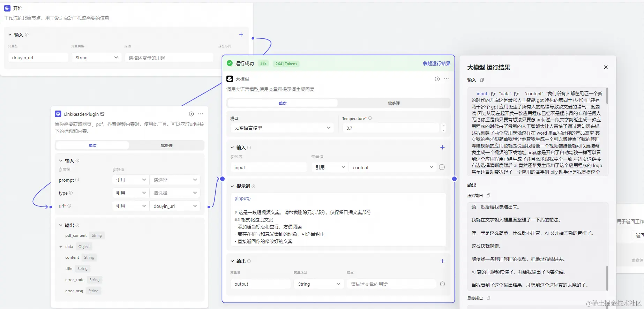Copy the 输入 content in results panel

[x=482, y=80]
